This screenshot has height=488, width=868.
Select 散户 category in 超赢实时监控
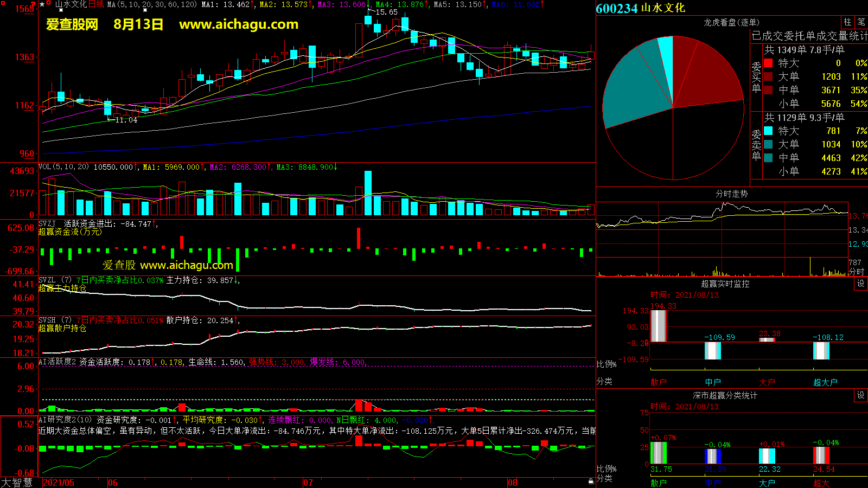click(659, 382)
